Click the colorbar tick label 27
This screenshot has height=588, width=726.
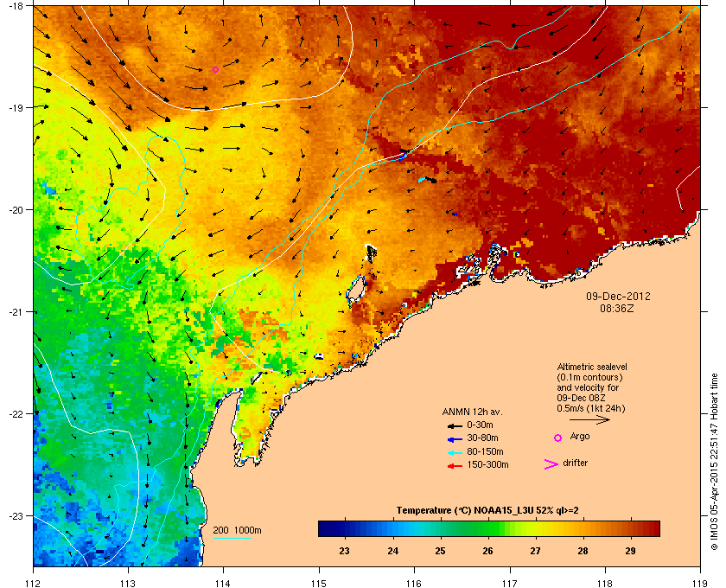(535, 551)
